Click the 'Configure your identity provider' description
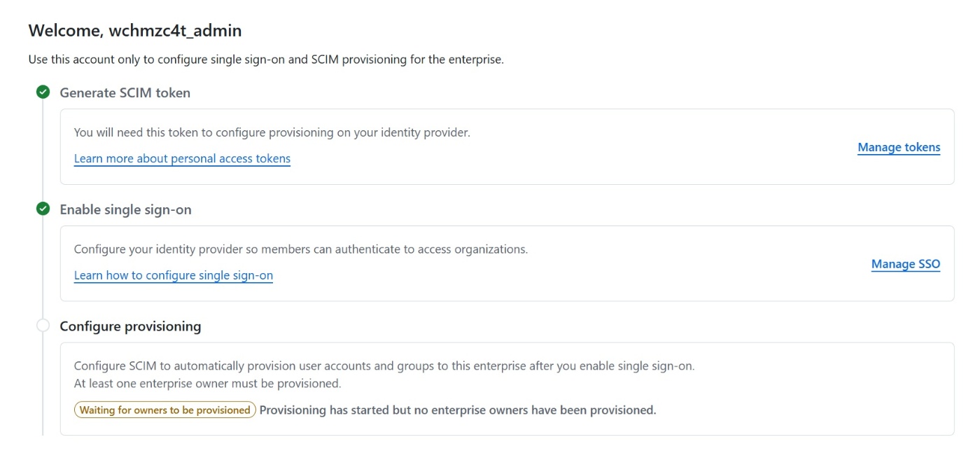The width and height of the screenshot is (980, 451). tap(301, 249)
